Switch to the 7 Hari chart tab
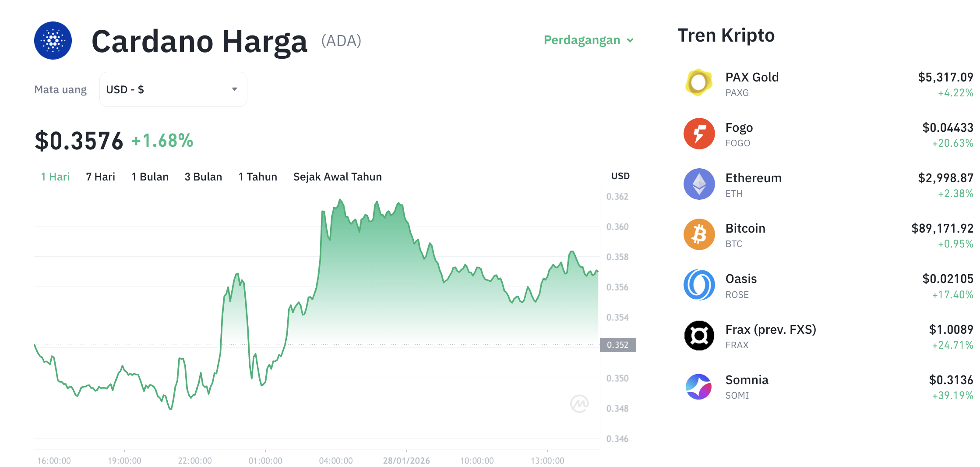The height and width of the screenshot is (467, 980). (x=100, y=177)
